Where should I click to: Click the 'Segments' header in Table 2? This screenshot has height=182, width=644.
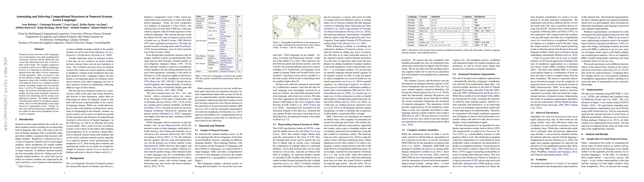(x=436, y=17)
